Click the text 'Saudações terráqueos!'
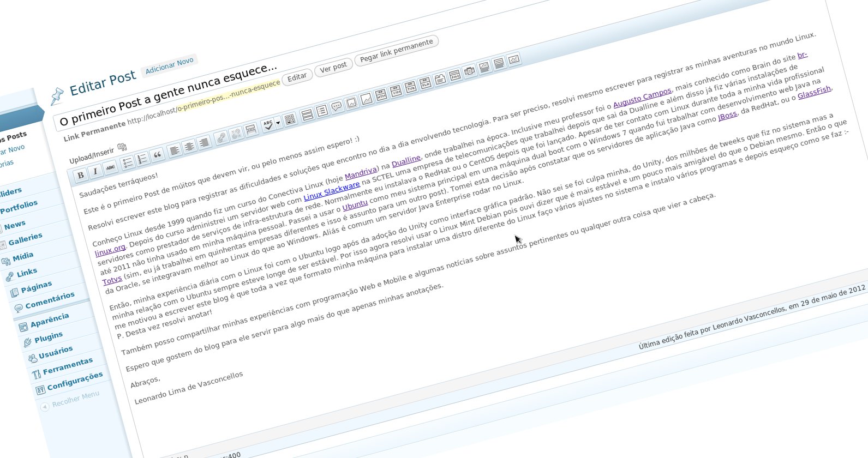This screenshot has width=868, height=458. [118, 185]
